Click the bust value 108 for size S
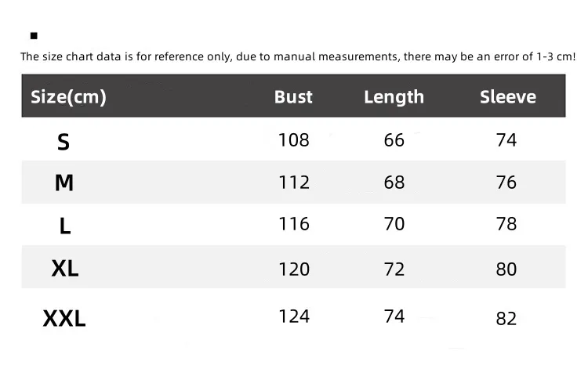The image size is (588, 387). 294,140
